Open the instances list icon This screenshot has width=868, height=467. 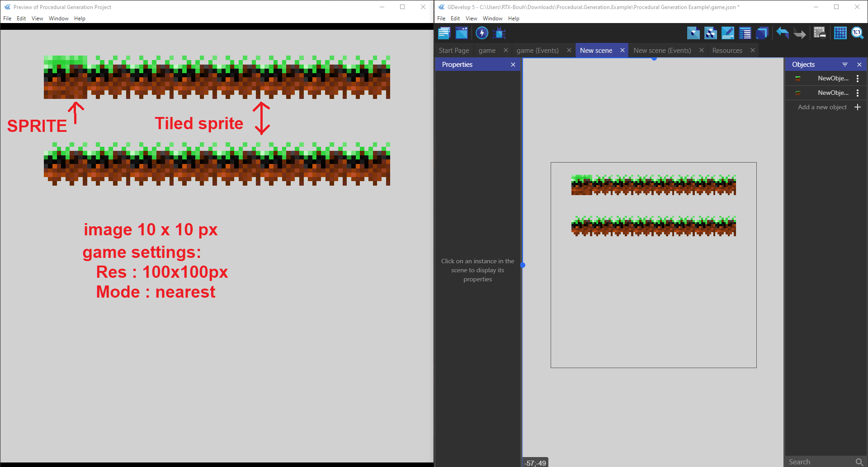click(745, 33)
